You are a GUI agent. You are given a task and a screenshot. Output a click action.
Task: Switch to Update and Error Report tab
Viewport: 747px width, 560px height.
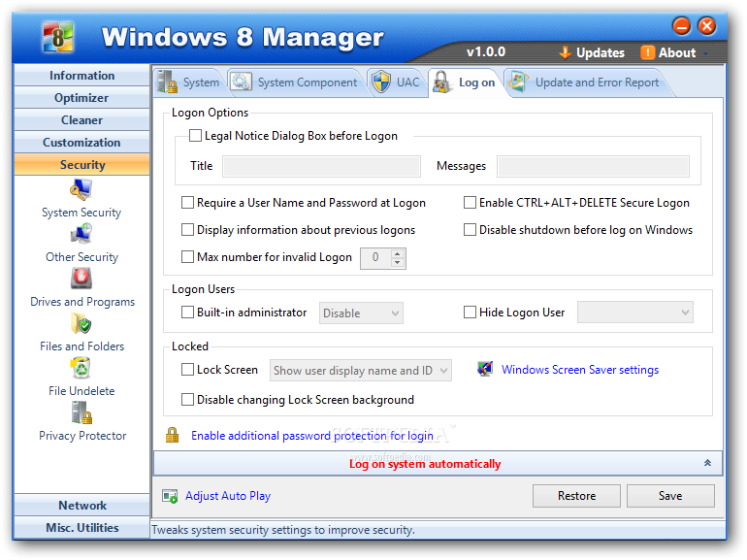point(586,82)
